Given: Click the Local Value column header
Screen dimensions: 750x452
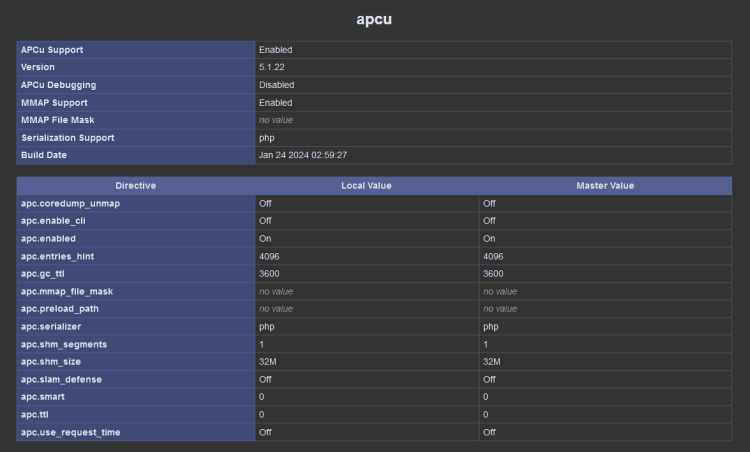Looking at the screenshot, I should coord(367,186).
